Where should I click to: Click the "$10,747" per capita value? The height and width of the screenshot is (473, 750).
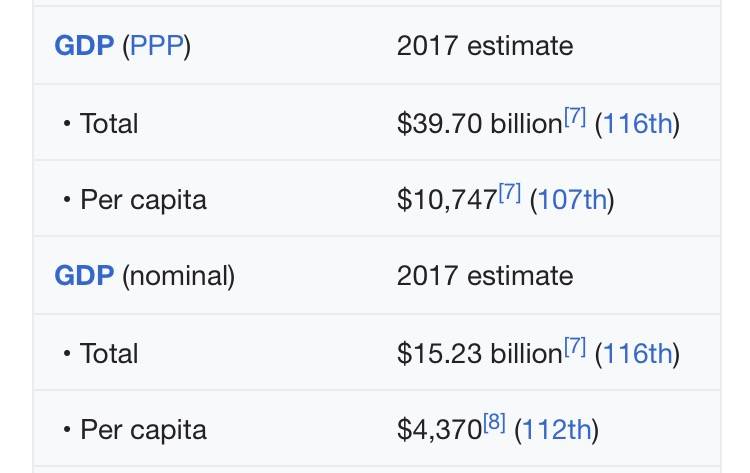point(446,200)
